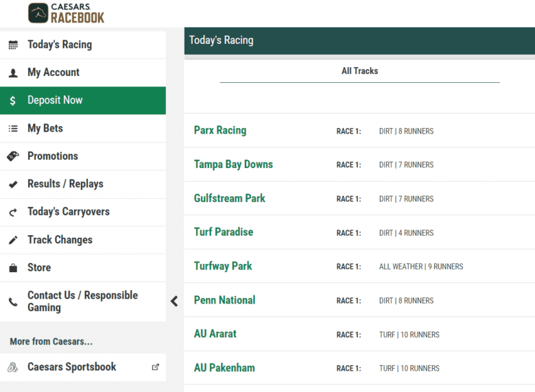Image resolution: width=535 pixels, height=392 pixels.
Task: Open Turf Paradise track
Action: point(224,232)
